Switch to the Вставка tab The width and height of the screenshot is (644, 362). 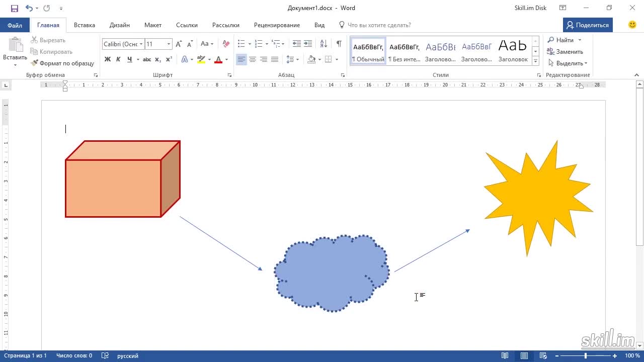[85, 25]
